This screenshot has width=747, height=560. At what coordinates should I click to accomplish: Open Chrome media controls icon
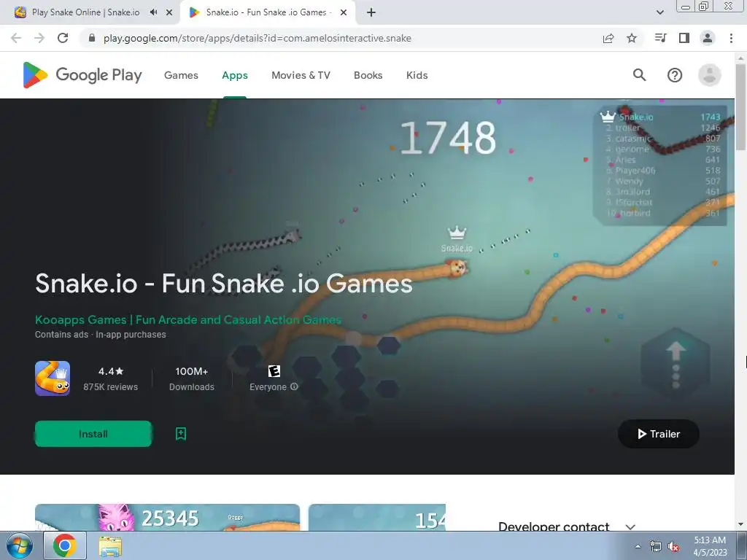pos(661,38)
